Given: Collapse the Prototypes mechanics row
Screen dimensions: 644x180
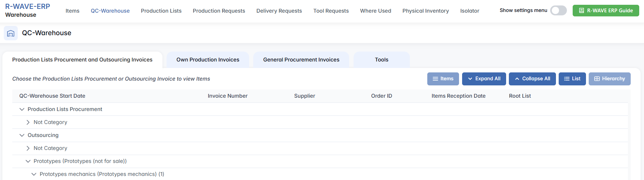Looking at the screenshot, I should coord(34,174).
